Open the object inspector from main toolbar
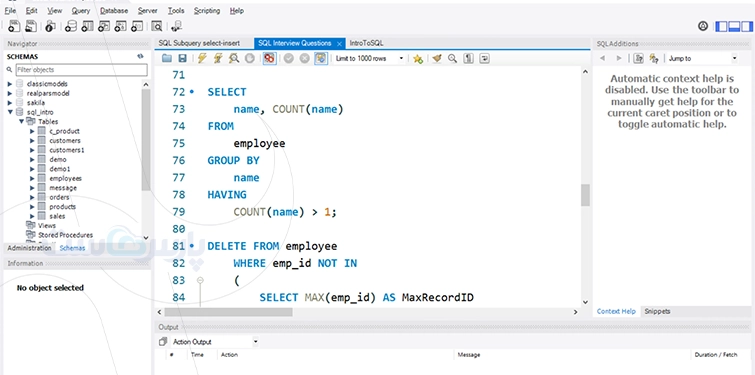The width and height of the screenshot is (755, 375). point(51,26)
